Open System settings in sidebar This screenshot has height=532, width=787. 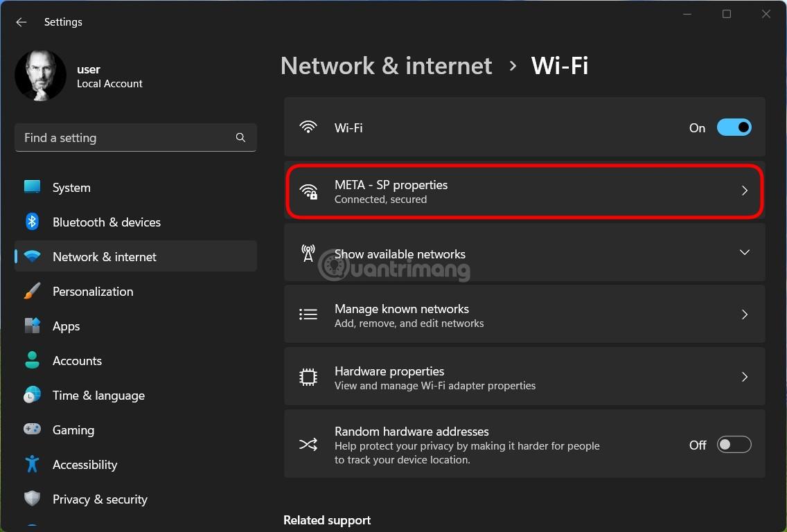point(136,187)
